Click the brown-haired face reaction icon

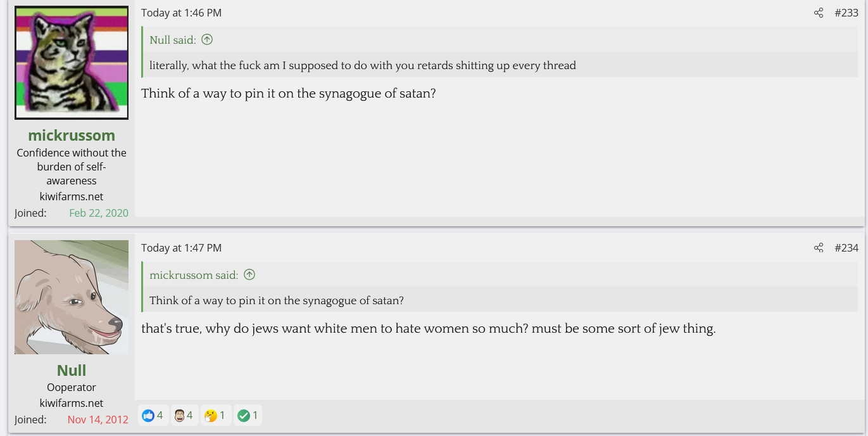point(180,416)
